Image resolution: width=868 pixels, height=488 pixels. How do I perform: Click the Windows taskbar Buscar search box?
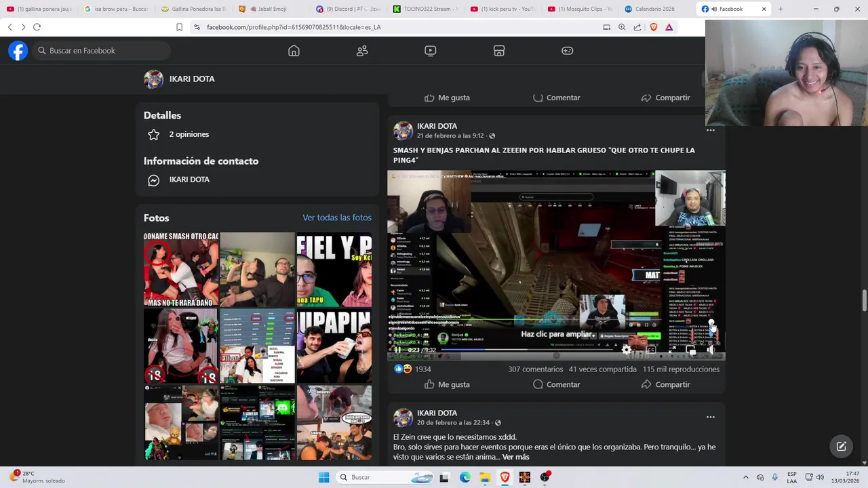coord(386,477)
